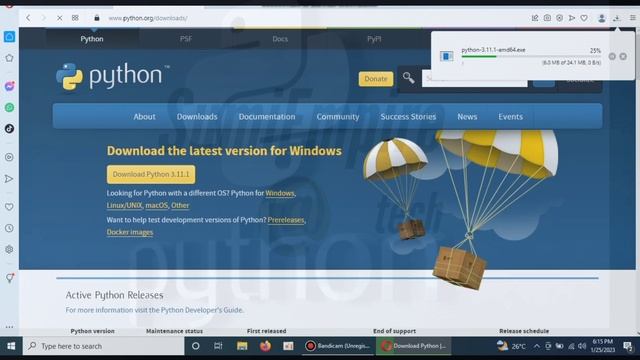Open Firefox from the taskbar

[x=265, y=346]
